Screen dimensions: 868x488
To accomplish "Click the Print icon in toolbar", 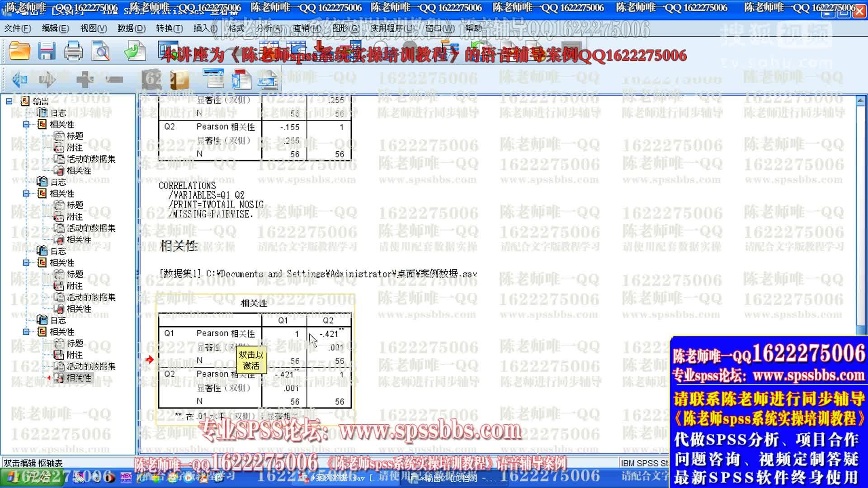I will [73, 51].
